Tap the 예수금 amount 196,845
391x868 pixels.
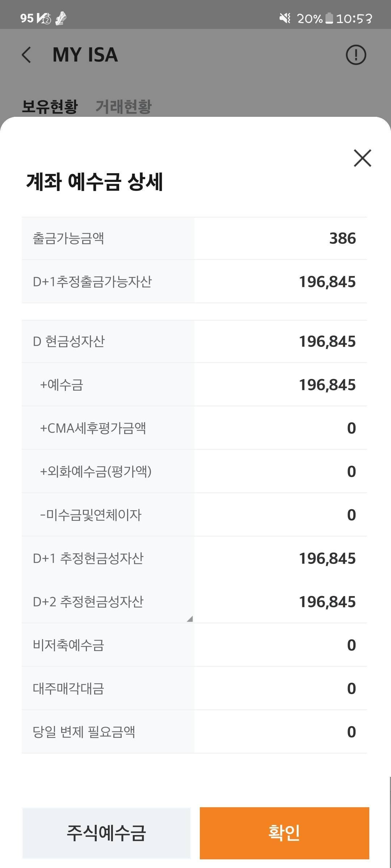(327, 384)
